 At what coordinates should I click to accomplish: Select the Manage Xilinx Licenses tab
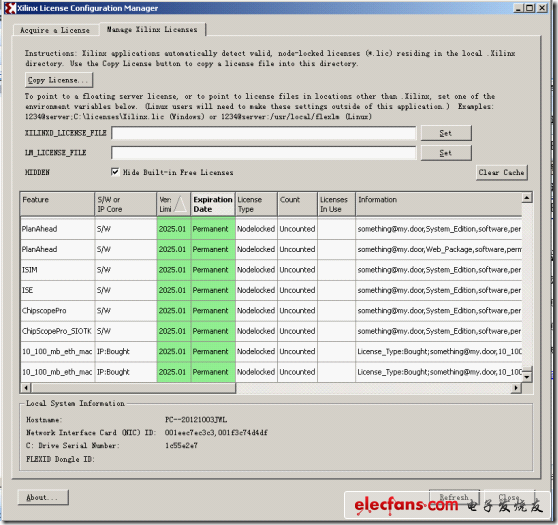click(x=152, y=30)
